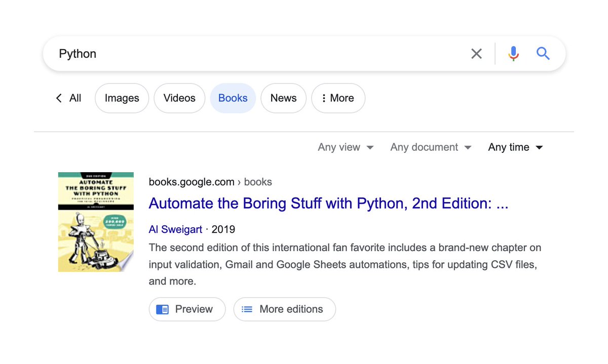Viewport: 608px width, 364px height.
Task: Open the Automate the Boring Stuff title link
Action: [328, 204]
